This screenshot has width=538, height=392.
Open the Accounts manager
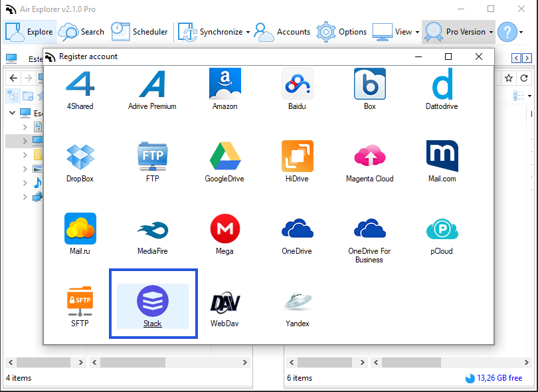click(x=282, y=32)
